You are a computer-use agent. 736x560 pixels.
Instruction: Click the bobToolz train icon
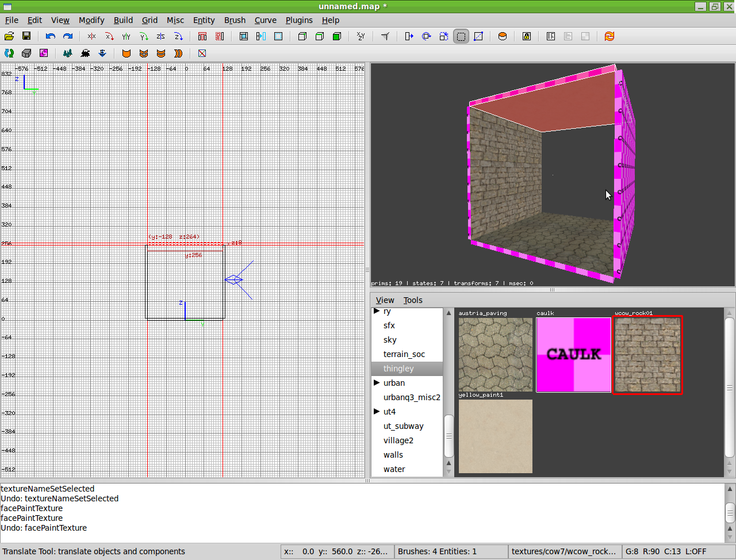[85, 53]
